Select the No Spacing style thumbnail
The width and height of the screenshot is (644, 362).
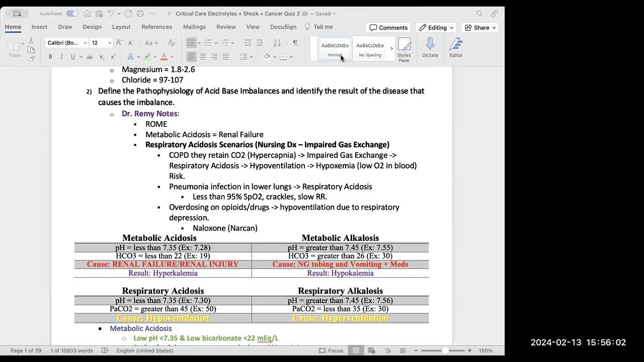(x=370, y=49)
